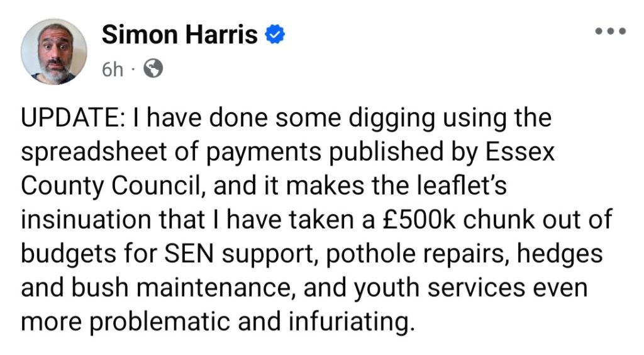
Task: Click the 6h post timestamp
Action: click(113, 69)
